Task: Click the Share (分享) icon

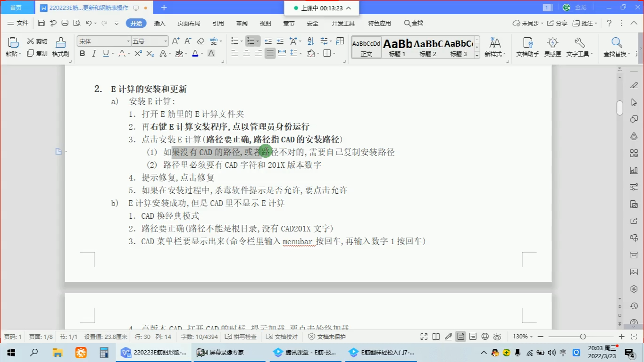Action: click(x=557, y=23)
